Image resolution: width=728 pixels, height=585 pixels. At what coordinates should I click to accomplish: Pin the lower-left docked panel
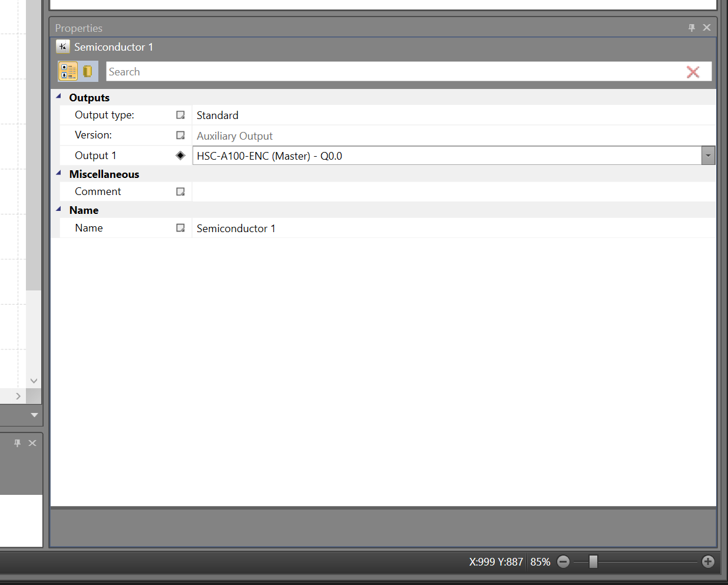coord(17,443)
